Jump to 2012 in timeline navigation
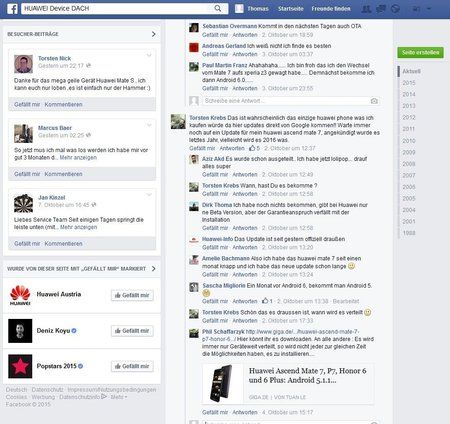The width and height of the screenshot is (450, 424). click(409, 117)
